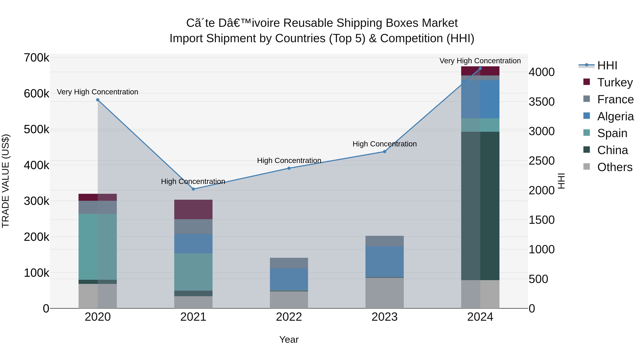Toggle Spain series in legend

pos(605,133)
